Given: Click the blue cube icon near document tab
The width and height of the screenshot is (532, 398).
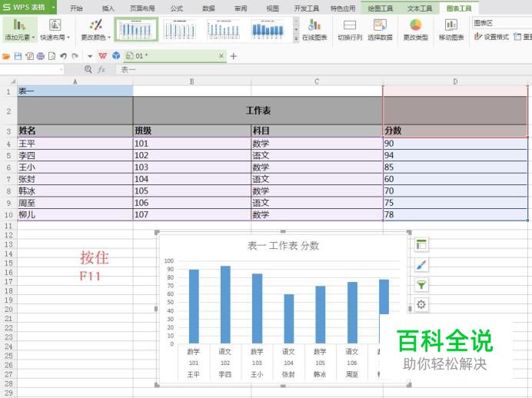Looking at the screenshot, I should 116,55.
